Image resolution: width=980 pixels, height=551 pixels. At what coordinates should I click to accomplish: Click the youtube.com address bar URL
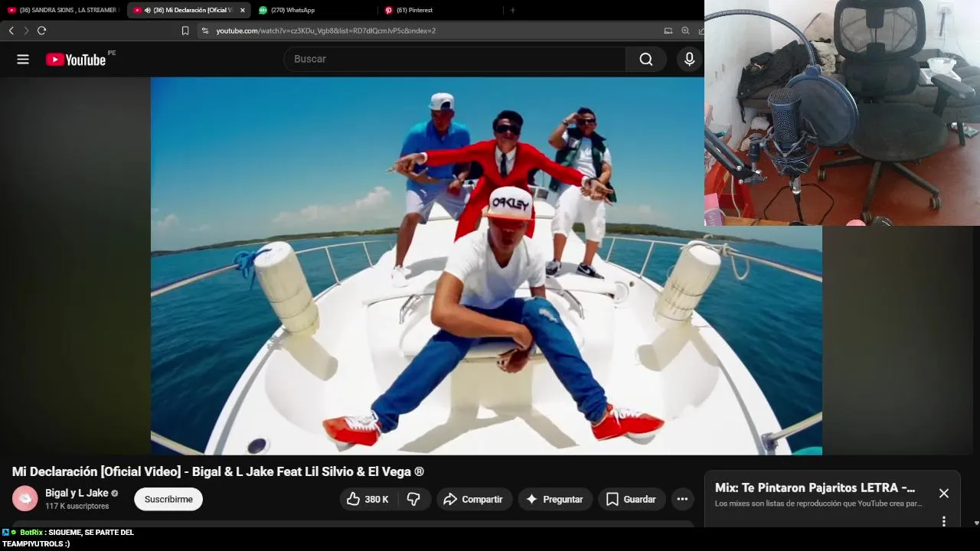coord(325,31)
